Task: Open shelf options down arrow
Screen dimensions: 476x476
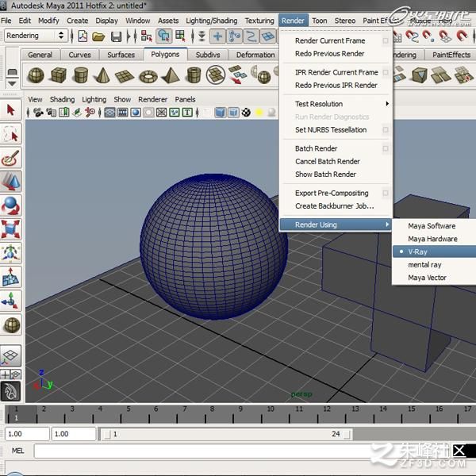Action: [x=12, y=83]
